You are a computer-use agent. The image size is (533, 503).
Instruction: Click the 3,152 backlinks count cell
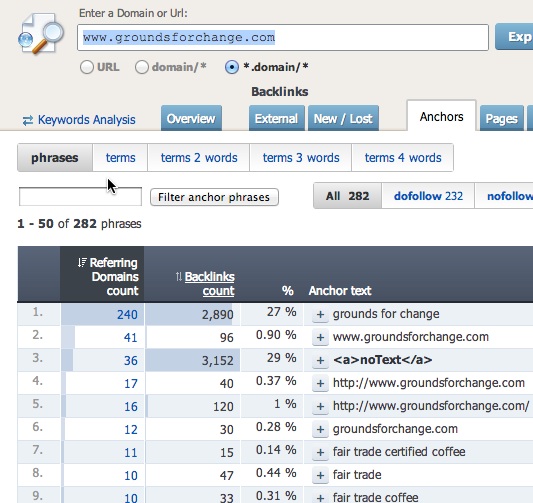point(193,360)
